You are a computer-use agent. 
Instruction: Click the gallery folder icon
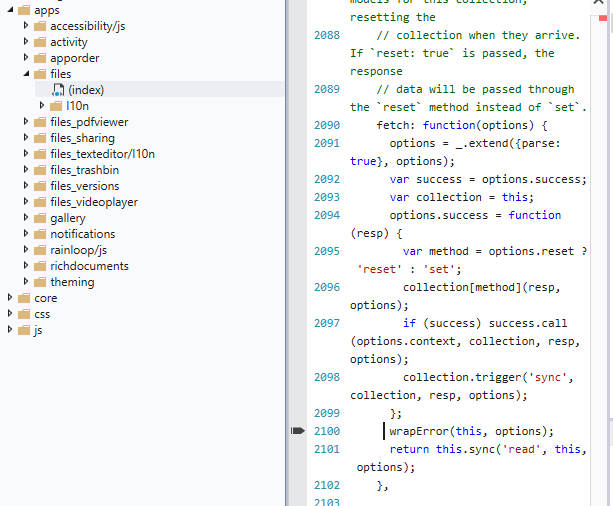[40, 219]
